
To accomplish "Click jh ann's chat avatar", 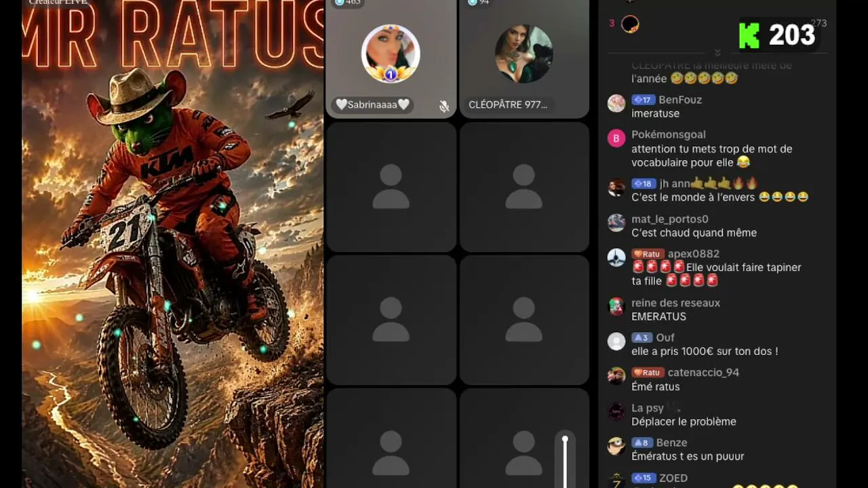I will coord(616,187).
